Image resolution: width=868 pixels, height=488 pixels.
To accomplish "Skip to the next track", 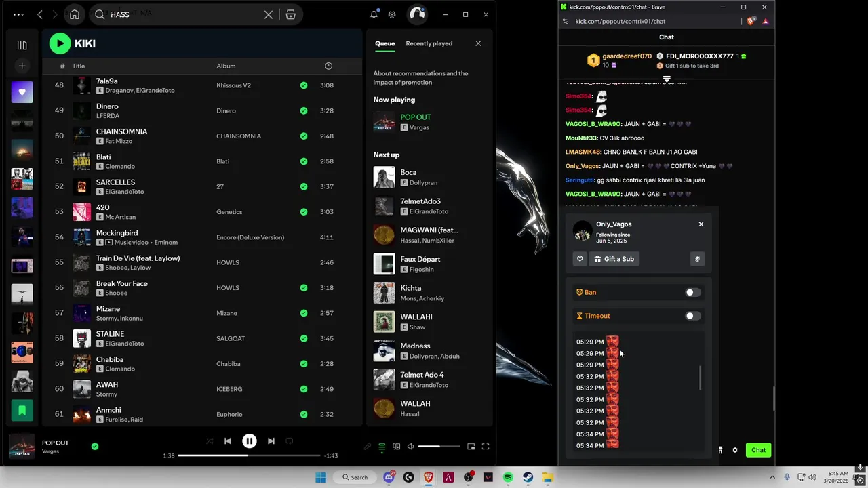I will 271,441.
